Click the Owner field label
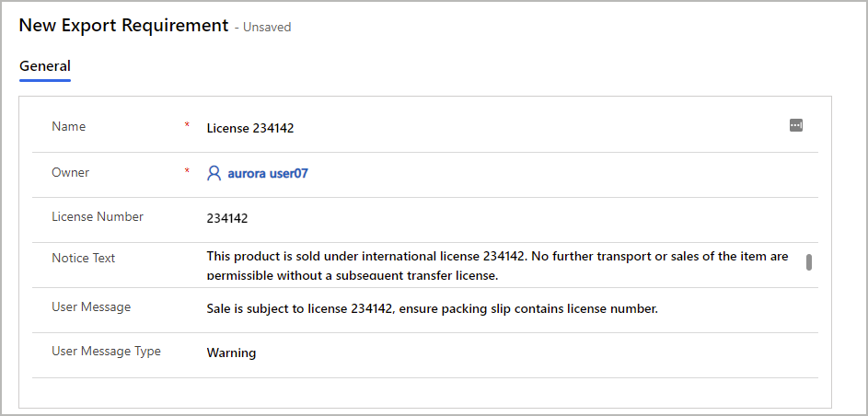This screenshot has height=416, width=868. (70, 173)
